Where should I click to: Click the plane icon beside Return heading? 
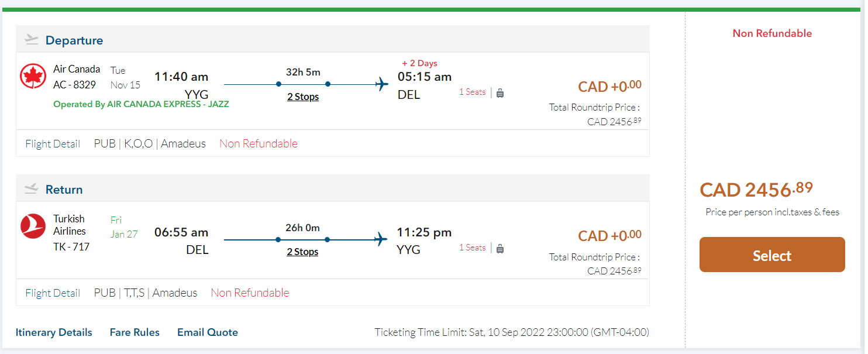[32, 189]
